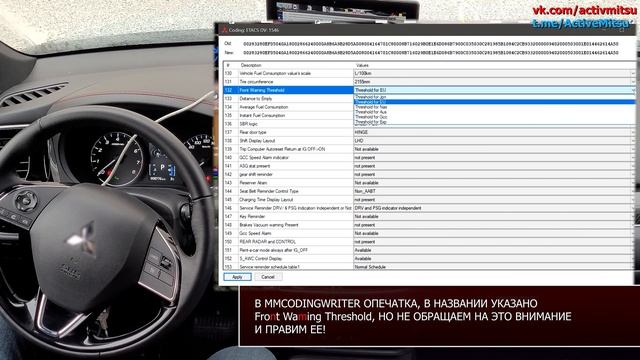Select row 133 Distance to Empty
Viewport: 640px width, 360px height.
(x=288, y=99)
